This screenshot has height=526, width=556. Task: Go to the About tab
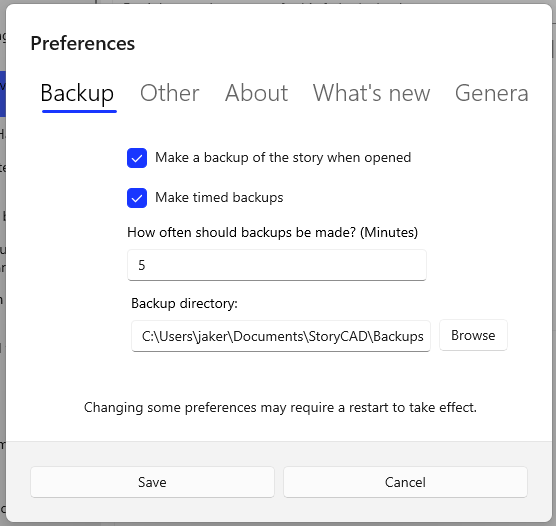point(256,93)
